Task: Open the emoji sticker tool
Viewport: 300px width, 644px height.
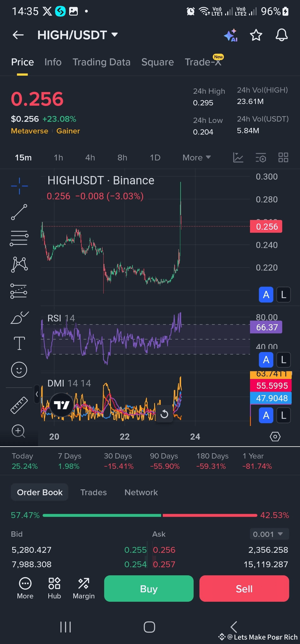Action: coord(19,370)
